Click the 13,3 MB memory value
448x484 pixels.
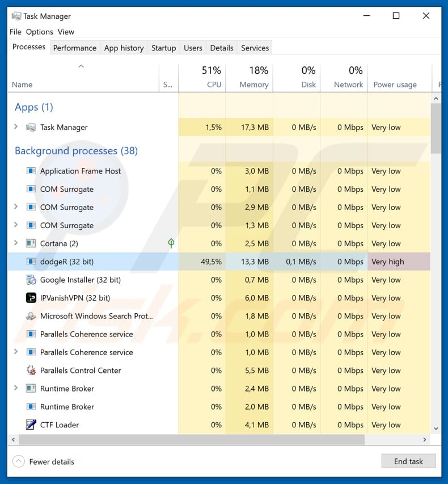click(255, 262)
